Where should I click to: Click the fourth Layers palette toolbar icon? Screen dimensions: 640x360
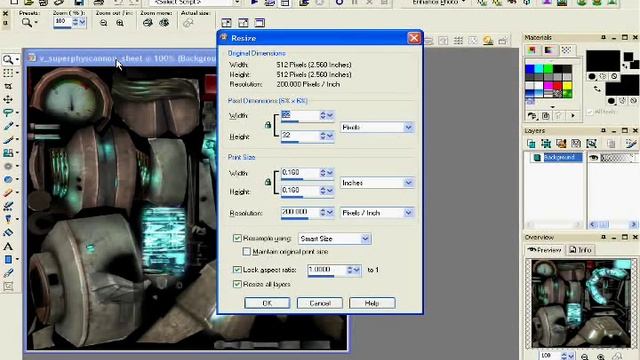coord(576,144)
